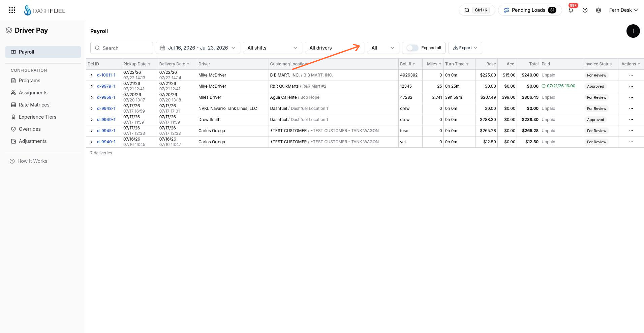Sort by Actions column header
Screen dimensions: 644x333
(x=631, y=64)
